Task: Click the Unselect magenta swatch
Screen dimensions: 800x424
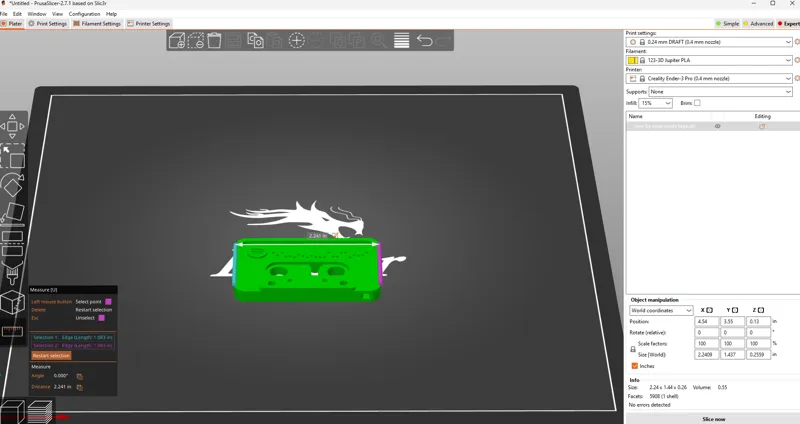Action: coord(102,318)
